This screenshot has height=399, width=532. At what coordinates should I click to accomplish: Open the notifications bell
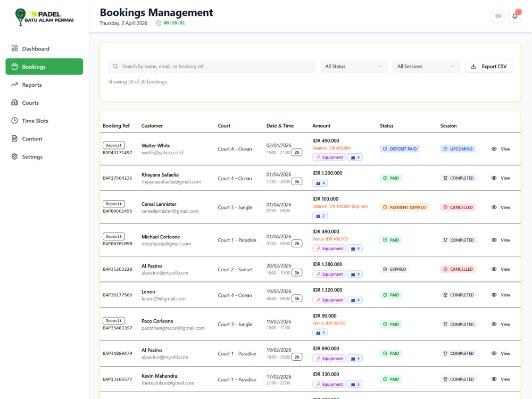tap(514, 16)
